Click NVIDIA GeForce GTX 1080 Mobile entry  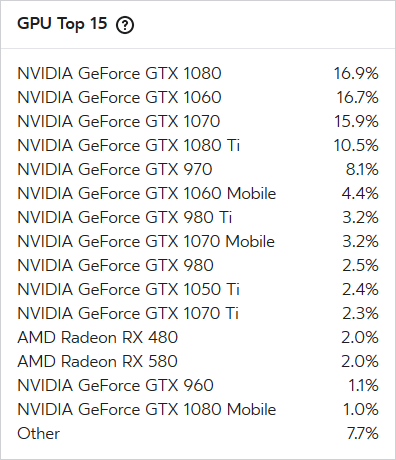click(198, 409)
